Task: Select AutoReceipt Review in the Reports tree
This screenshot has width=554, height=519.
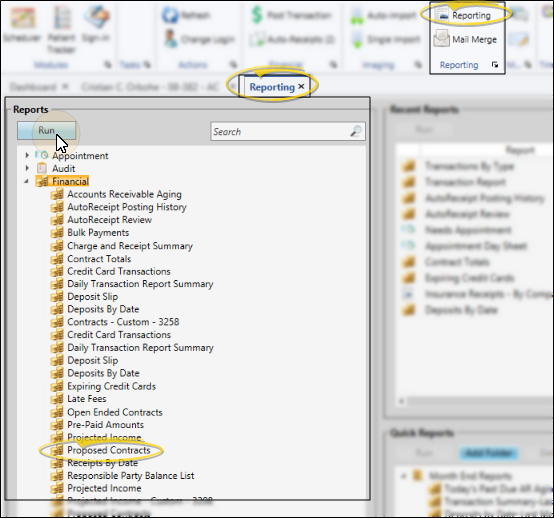Action: (x=110, y=220)
